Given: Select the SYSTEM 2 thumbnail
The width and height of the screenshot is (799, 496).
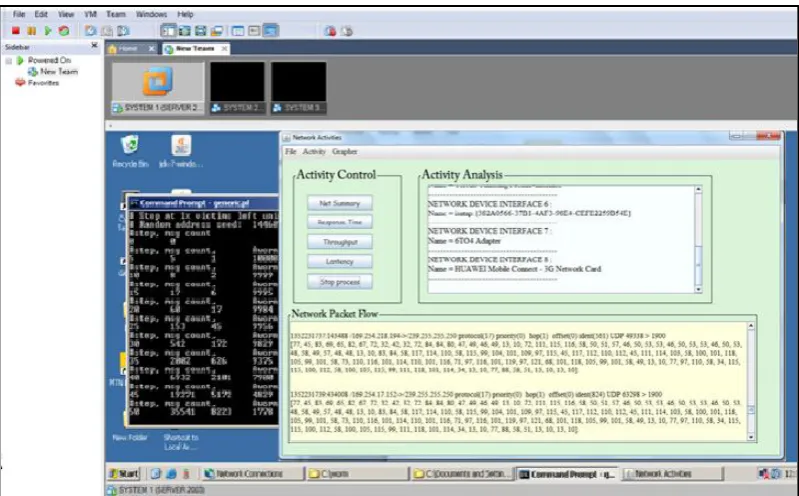Looking at the screenshot, I should coord(237,88).
